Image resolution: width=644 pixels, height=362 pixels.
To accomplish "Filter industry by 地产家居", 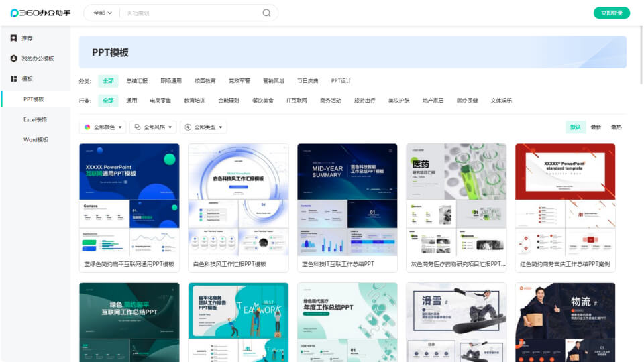I will pyautogui.click(x=433, y=100).
